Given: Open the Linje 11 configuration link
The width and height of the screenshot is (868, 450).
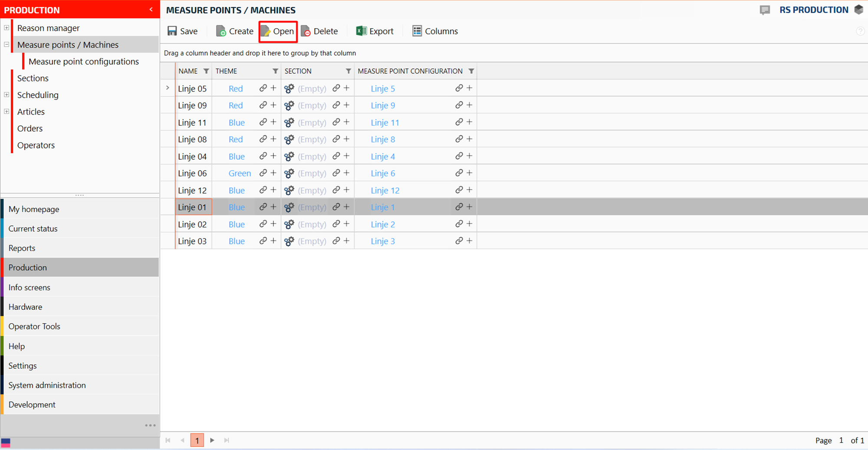Looking at the screenshot, I should point(385,122).
